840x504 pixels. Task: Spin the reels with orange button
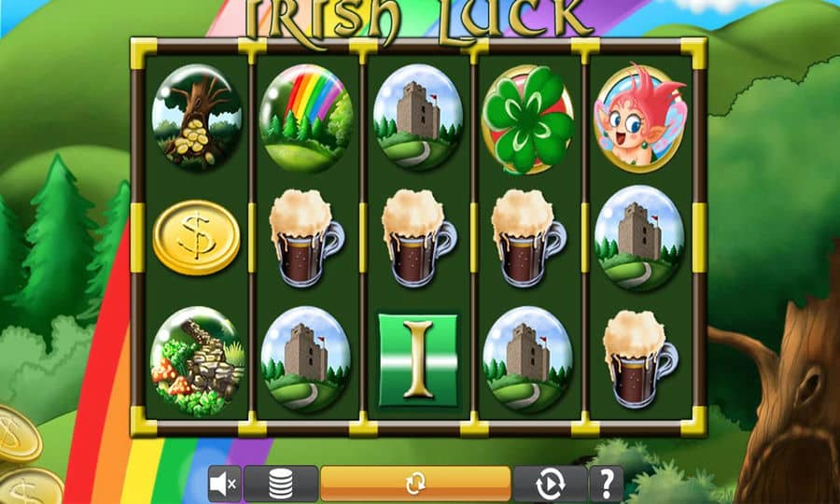click(415, 483)
